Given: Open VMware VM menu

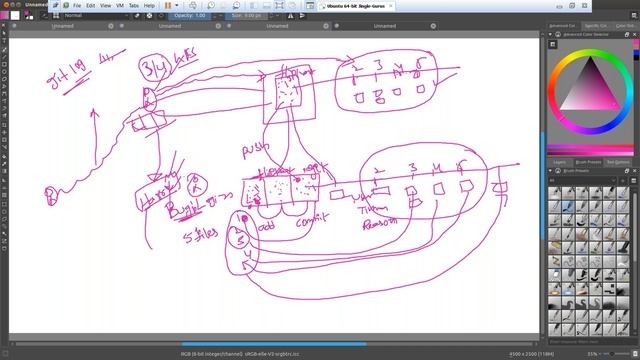Looking at the screenshot, I should tap(120, 6).
